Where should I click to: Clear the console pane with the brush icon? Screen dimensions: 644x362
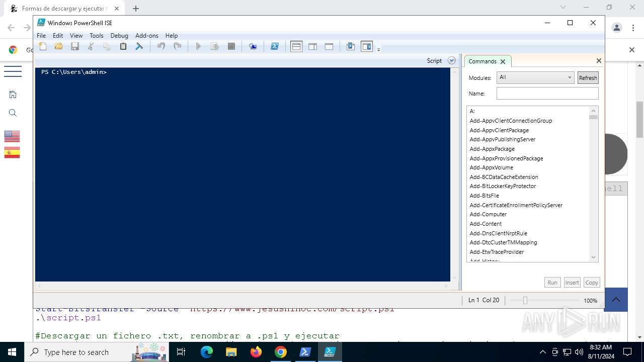click(x=139, y=46)
